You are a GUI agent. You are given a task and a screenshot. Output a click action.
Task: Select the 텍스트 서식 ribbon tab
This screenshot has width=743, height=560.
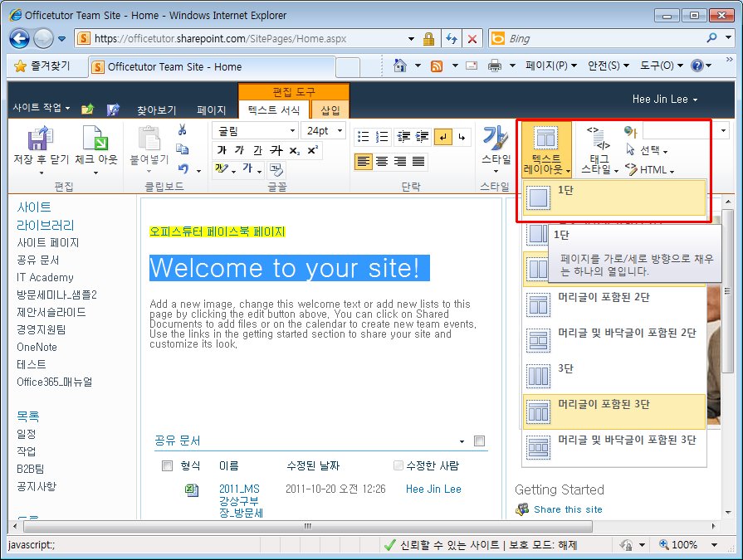(274, 110)
